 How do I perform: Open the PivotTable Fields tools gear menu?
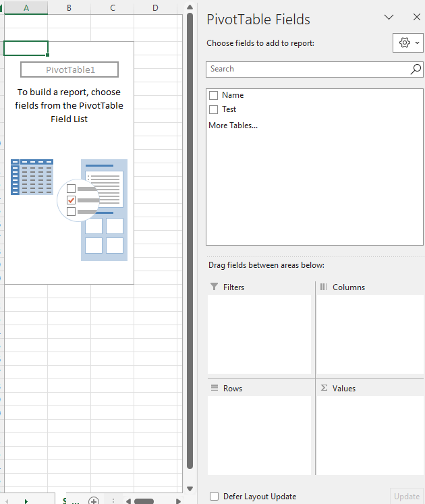click(407, 43)
